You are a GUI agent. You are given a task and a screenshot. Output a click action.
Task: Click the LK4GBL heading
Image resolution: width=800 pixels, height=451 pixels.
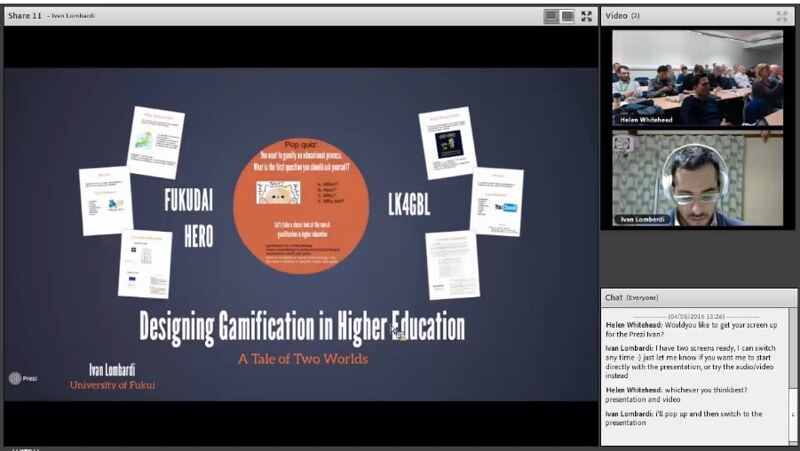point(409,204)
